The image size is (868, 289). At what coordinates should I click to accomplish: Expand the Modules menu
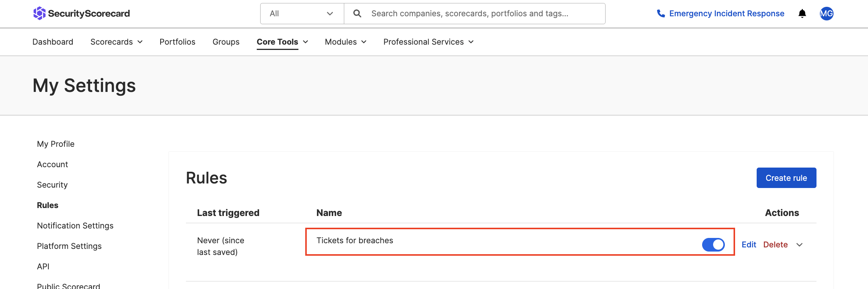coord(346,42)
